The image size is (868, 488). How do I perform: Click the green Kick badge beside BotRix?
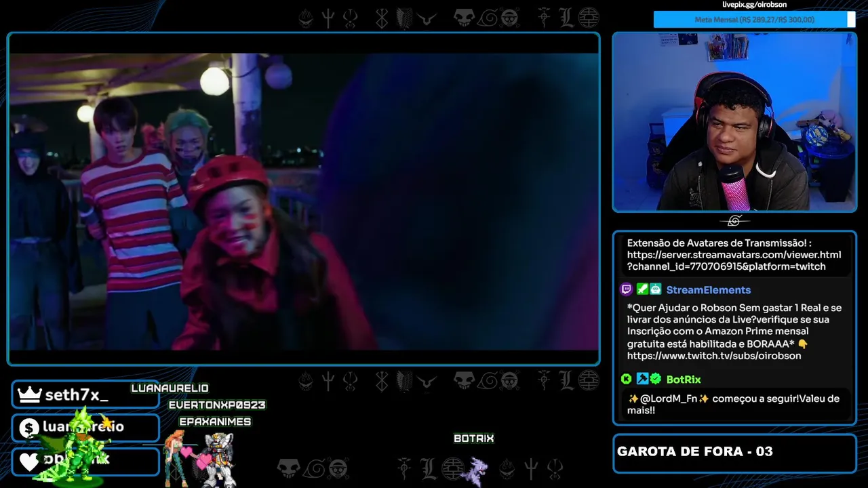tap(626, 379)
